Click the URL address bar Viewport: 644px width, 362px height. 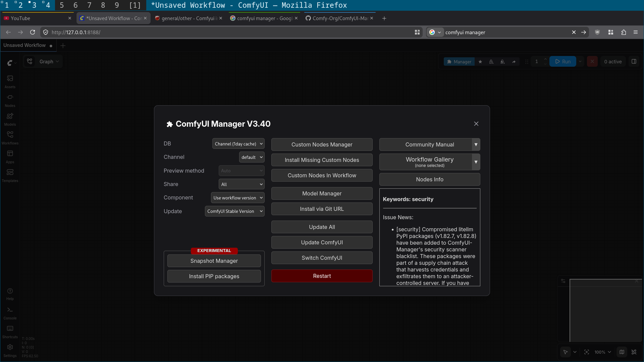click(231, 32)
